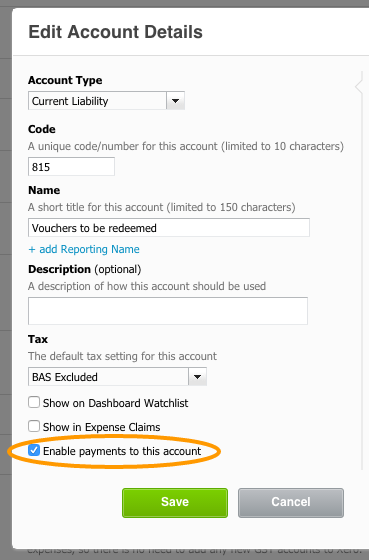Save the account details
369x560 pixels.
tap(175, 502)
